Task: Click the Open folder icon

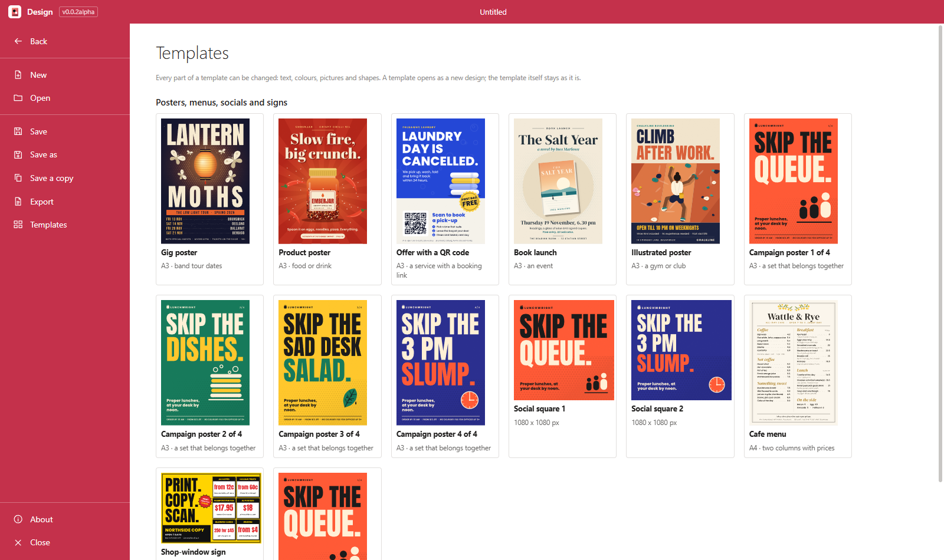Action: pyautogui.click(x=18, y=98)
